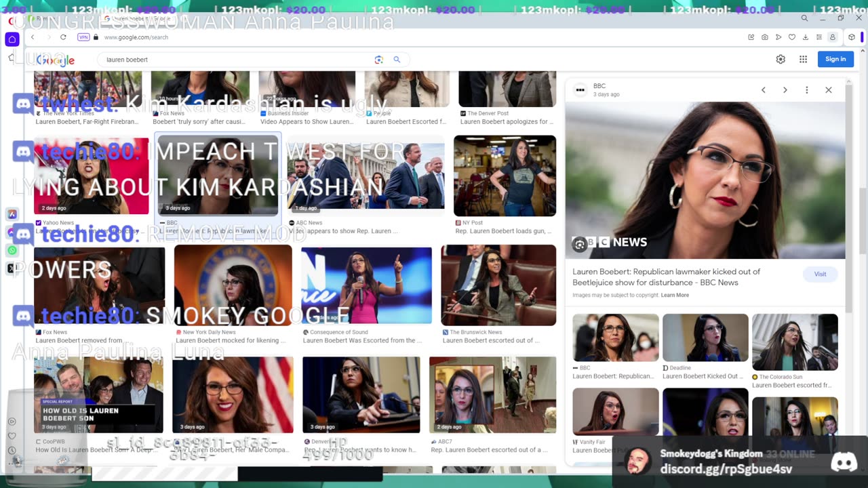
Task: Open sidebar bookmarks heart icon
Action: click(x=12, y=436)
